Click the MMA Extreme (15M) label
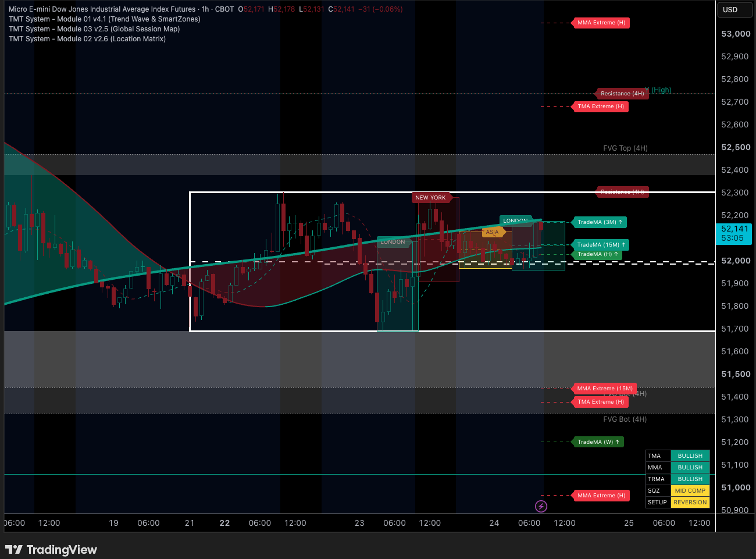Screen dimensions: 756x559 [x=604, y=389]
